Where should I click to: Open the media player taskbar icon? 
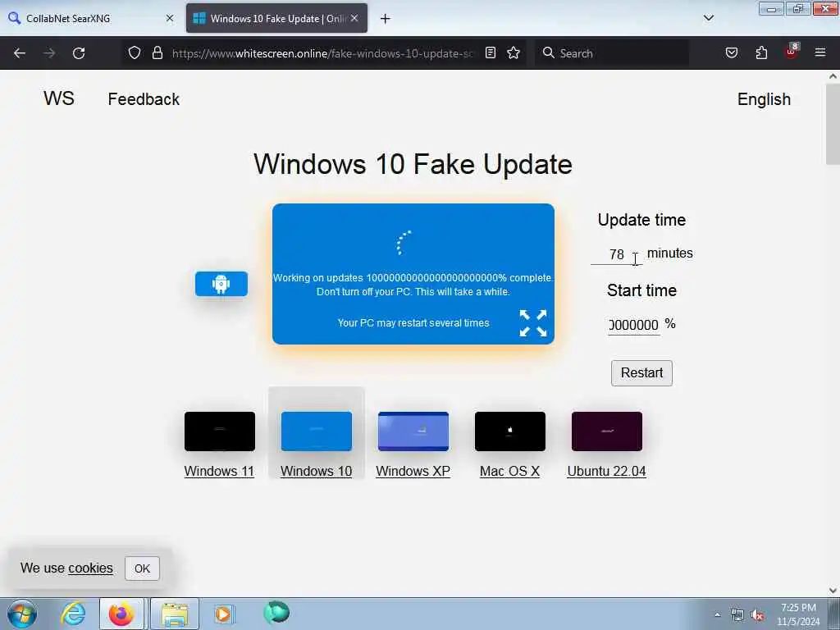point(223,614)
